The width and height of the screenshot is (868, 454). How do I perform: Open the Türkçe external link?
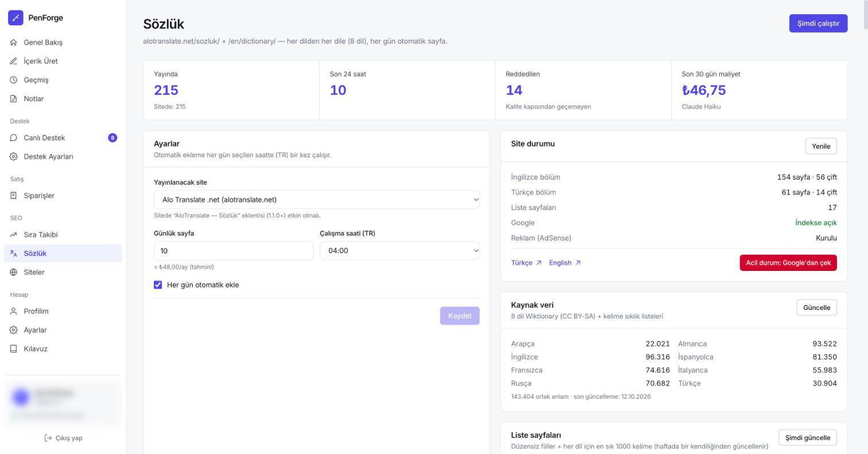click(x=526, y=263)
